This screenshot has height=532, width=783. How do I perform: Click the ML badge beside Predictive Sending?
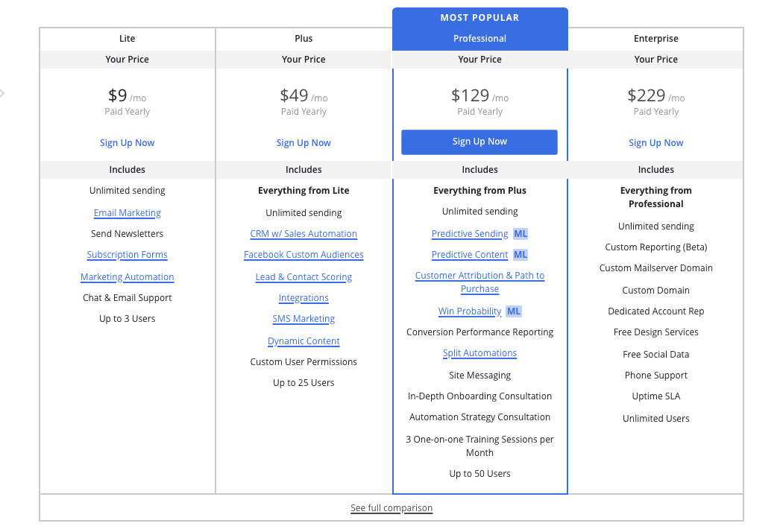521,233
